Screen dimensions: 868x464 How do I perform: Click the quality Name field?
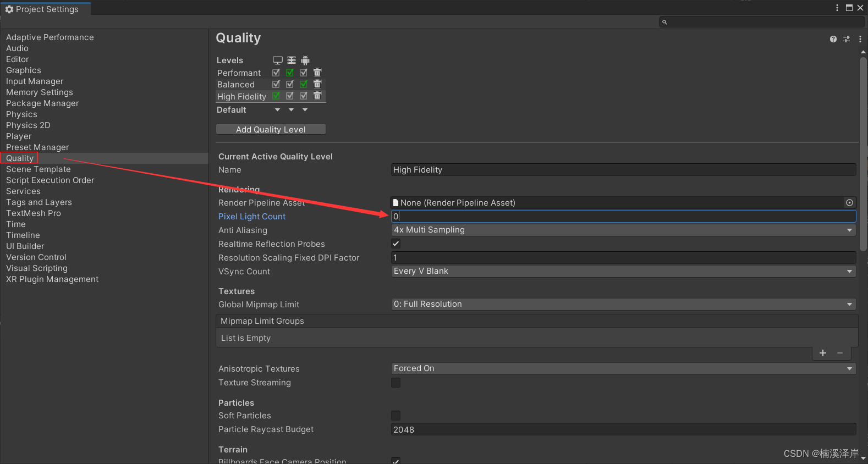click(623, 170)
